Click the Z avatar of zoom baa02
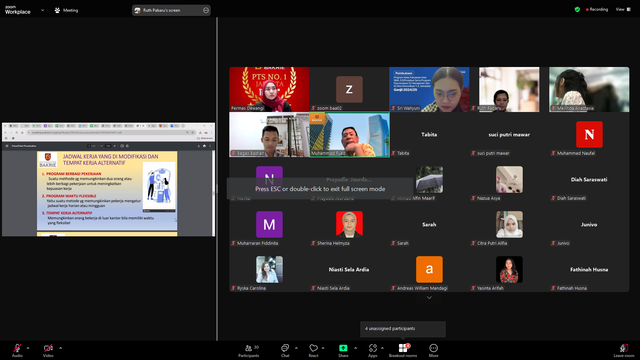The image size is (640, 360). click(x=349, y=89)
